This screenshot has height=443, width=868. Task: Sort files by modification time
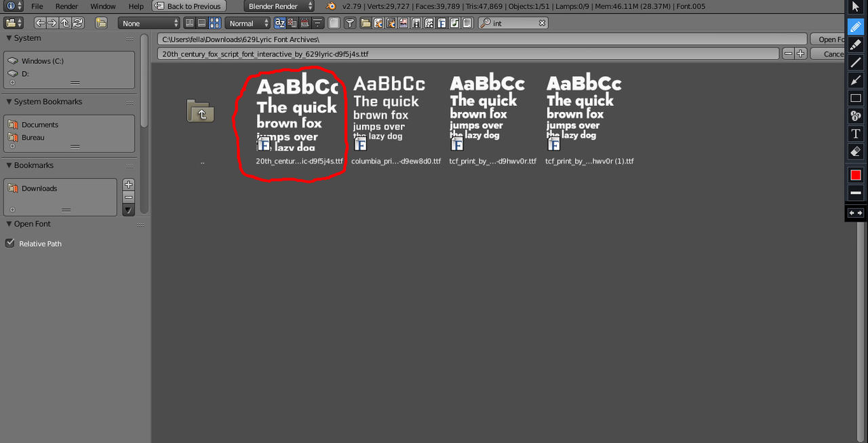(305, 23)
